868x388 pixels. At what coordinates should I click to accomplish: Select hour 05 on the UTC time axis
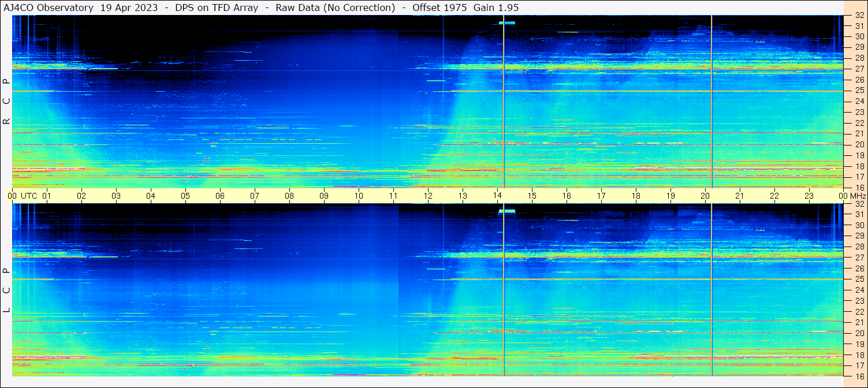185,196
